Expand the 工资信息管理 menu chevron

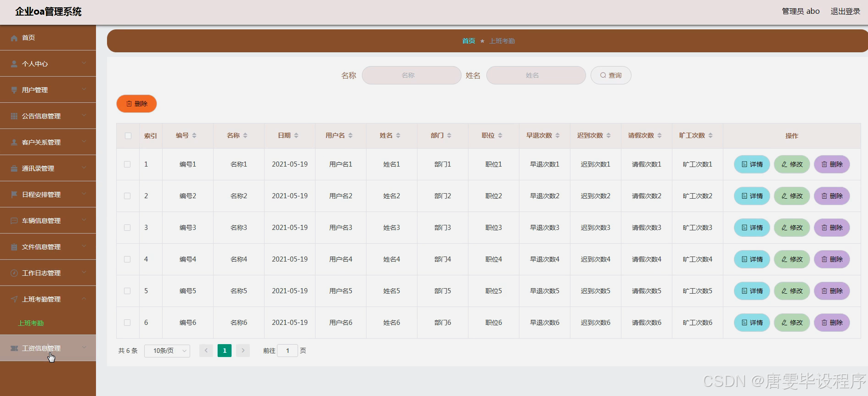pos(84,347)
